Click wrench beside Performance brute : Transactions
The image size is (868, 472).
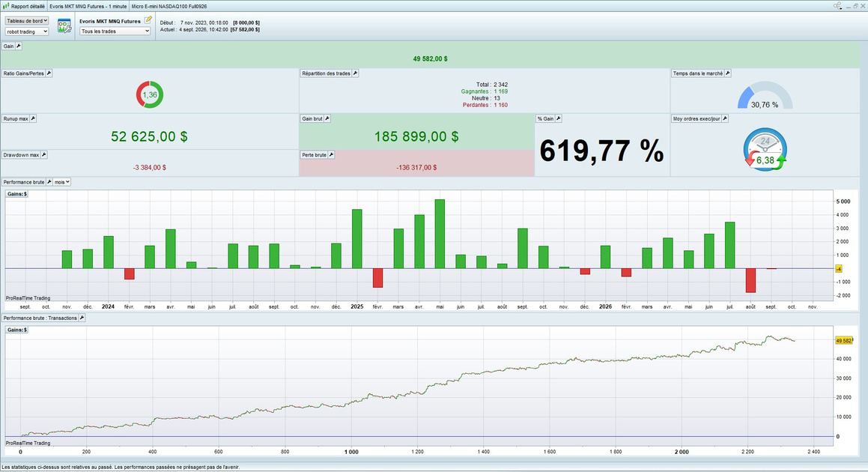point(82,318)
